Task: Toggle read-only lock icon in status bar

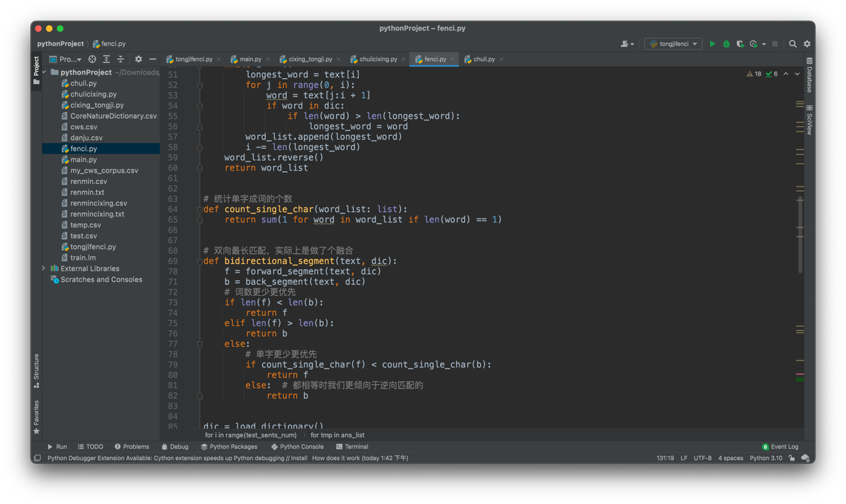Action: 791,458
